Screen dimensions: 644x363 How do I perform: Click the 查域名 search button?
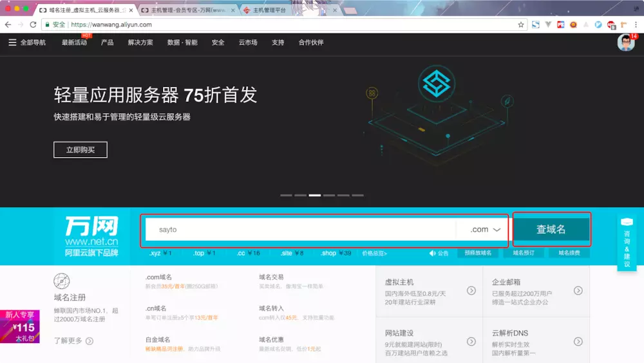tap(551, 229)
